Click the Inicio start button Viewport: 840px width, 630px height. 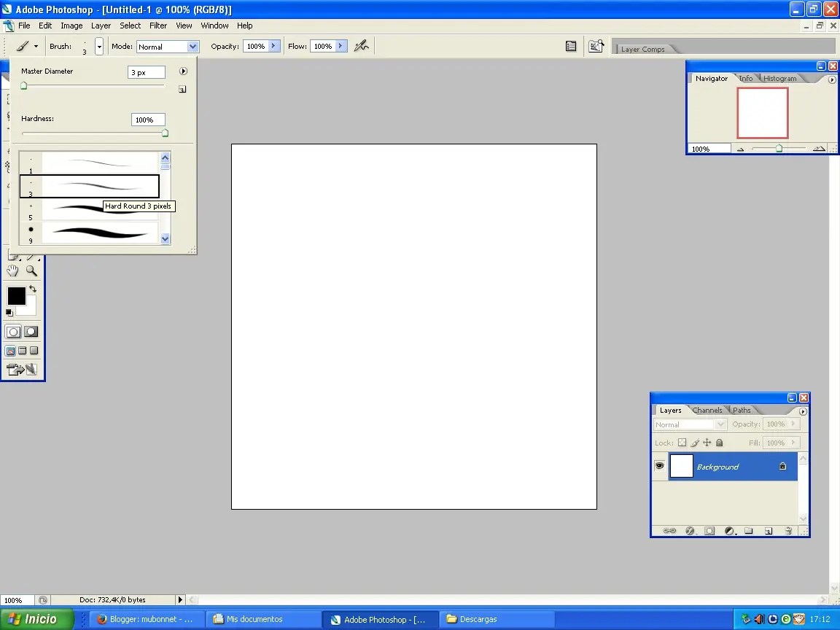pyautogui.click(x=36, y=619)
